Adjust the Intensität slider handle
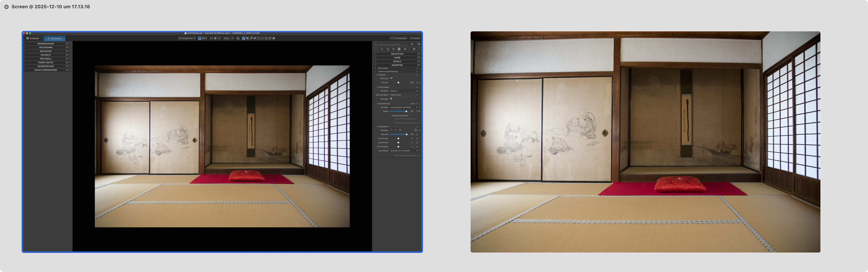The height and width of the screenshot is (272, 868). (x=407, y=135)
